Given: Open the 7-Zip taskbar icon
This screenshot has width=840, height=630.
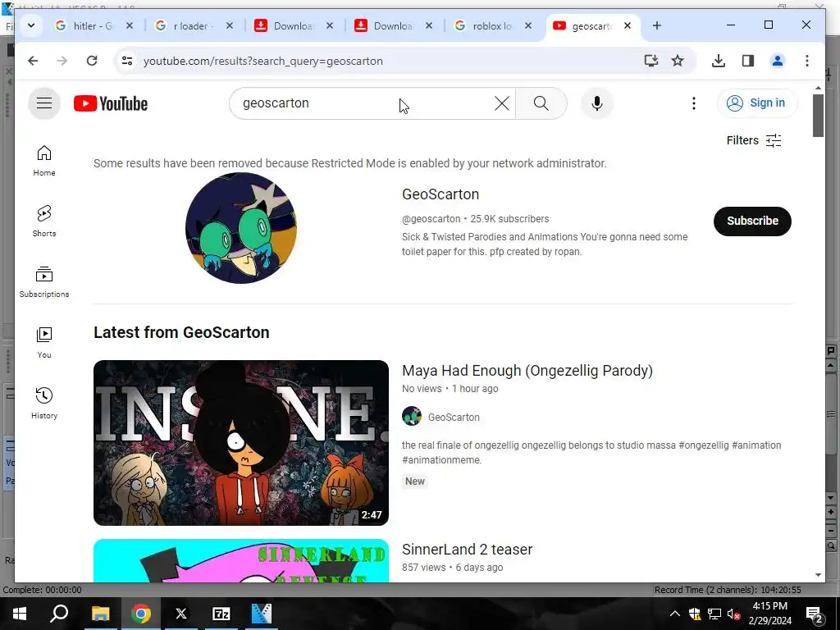Looking at the screenshot, I should (x=221, y=614).
